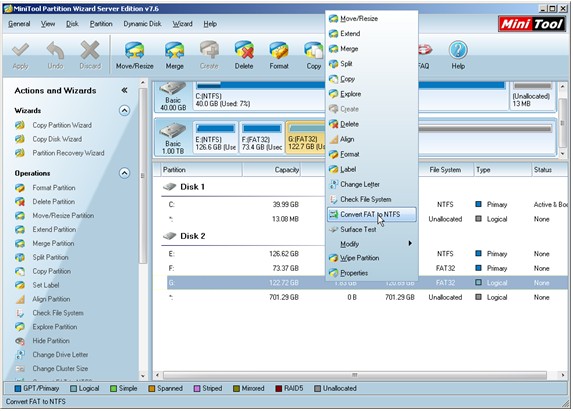Screen dimensions: 573x411
Task: Click Split Partition icon in sidebar
Action: click(20, 257)
